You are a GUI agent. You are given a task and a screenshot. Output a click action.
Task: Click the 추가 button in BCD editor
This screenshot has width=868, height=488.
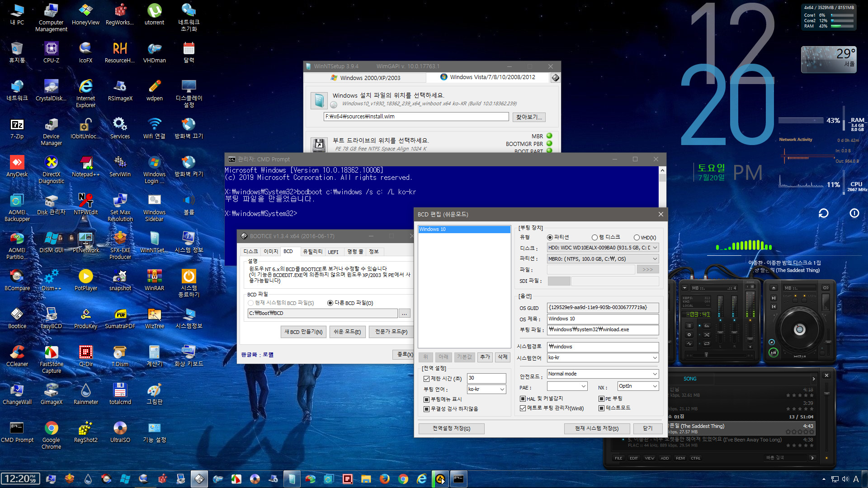point(485,357)
